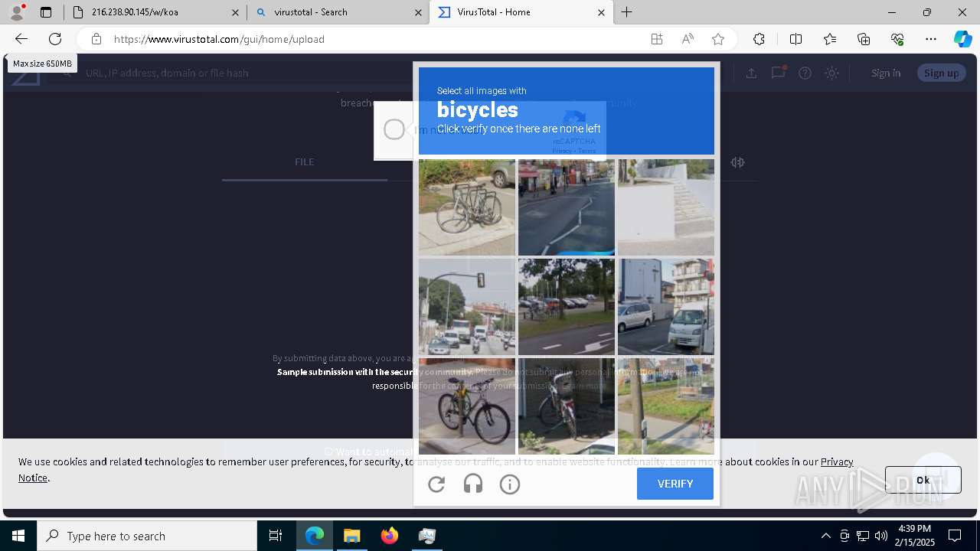The width and height of the screenshot is (980, 551).
Task: Enable split screen view
Action: click(x=795, y=39)
